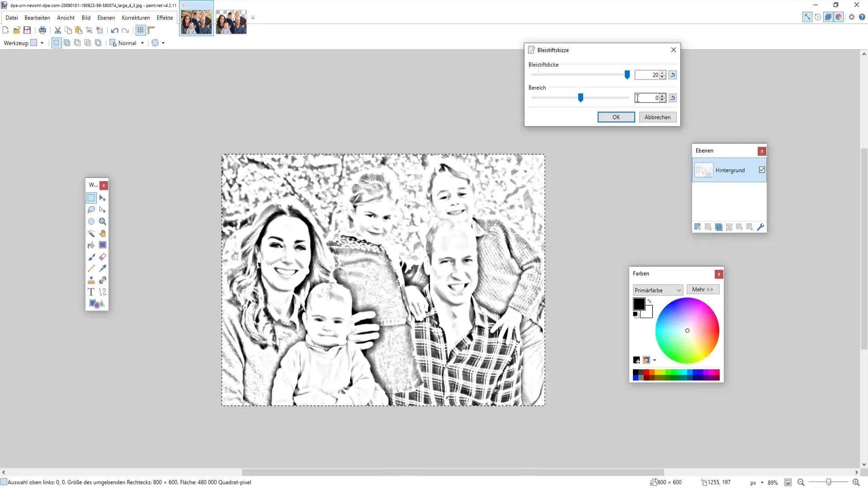This screenshot has width=868, height=488.
Task: Click the Bleistiftdicke slider handle
Action: point(627,75)
